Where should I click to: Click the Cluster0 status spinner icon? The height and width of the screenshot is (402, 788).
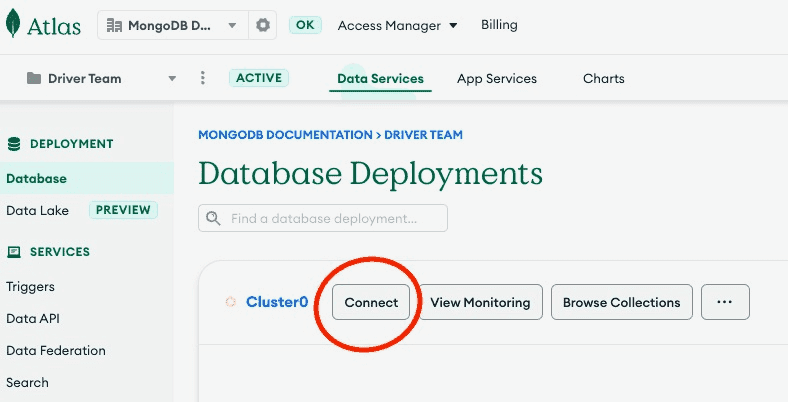point(231,302)
